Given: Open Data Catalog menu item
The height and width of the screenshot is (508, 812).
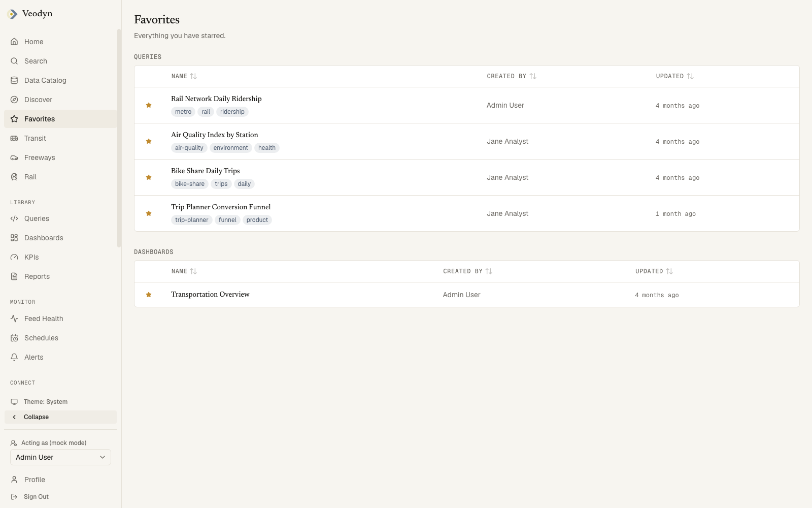Looking at the screenshot, I should point(60,80).
